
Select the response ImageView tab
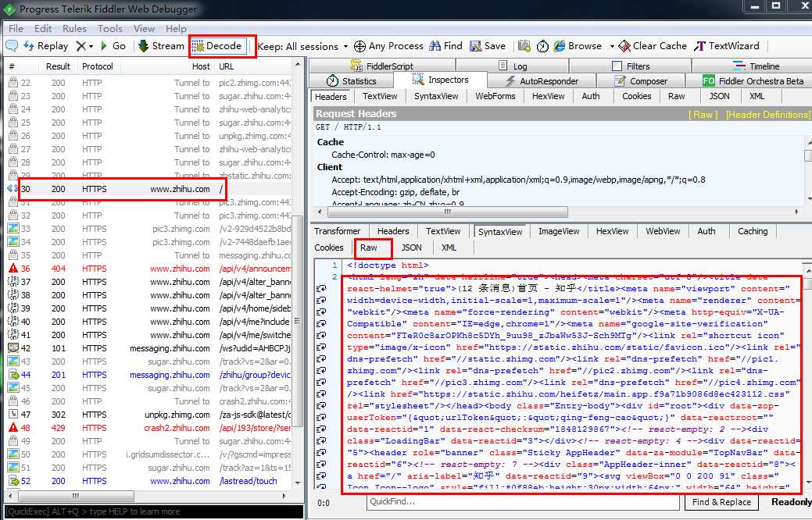[559, 231]
